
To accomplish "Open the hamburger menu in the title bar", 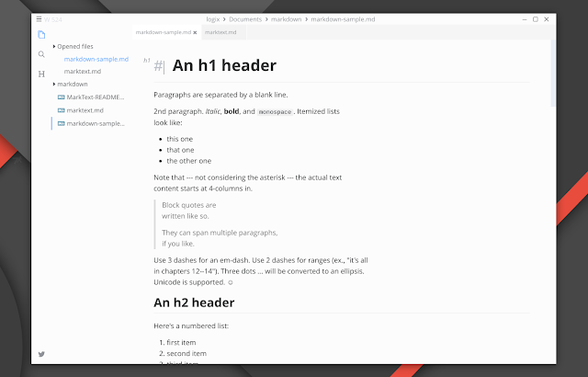I will pyautogui.click(x=39, y=18).
